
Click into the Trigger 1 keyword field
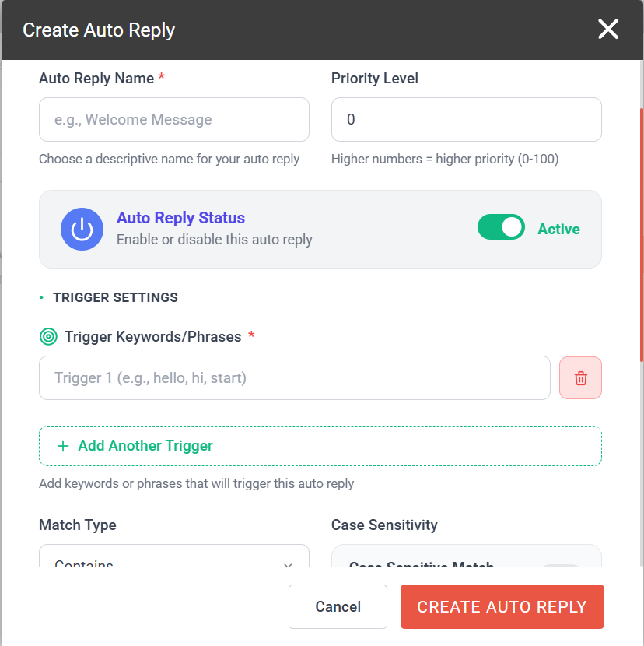coord(294,378)
